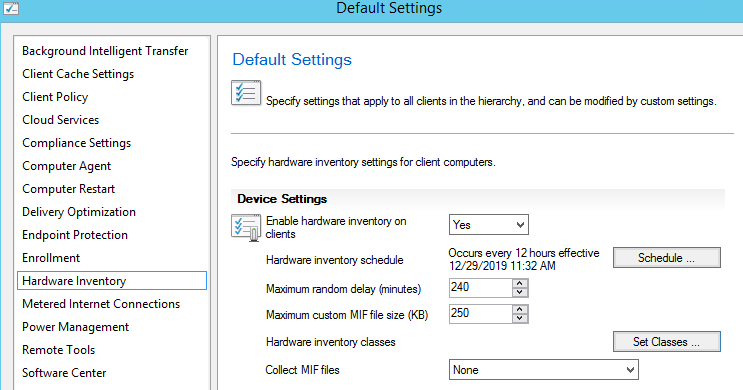743x390 pixels.
Task: Select Hardware Inventory in the left list
Action: click(112, 281)
